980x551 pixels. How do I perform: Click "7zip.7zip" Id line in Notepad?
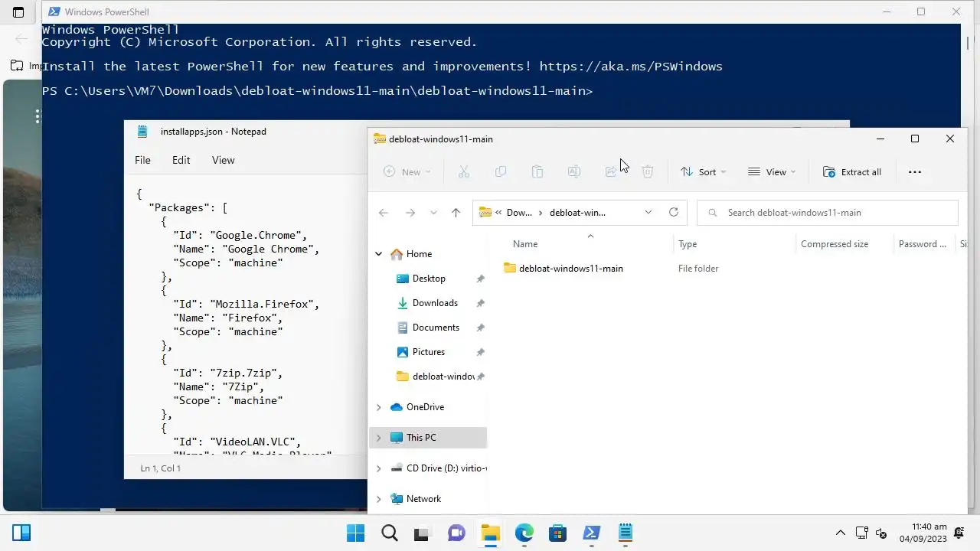coord(228,373)
